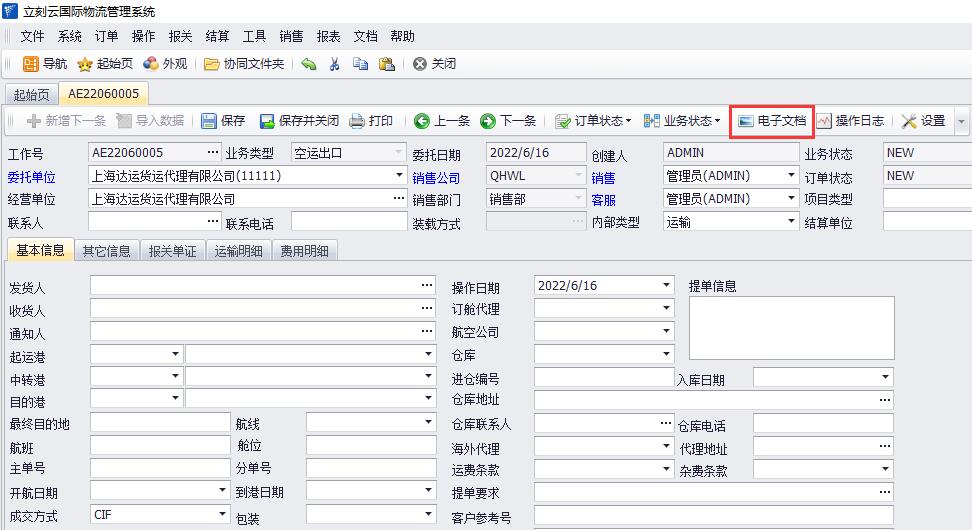Switch to the 运输明细 tab
Viewport: 972px width, 530px height.
(x=238, y=251)
